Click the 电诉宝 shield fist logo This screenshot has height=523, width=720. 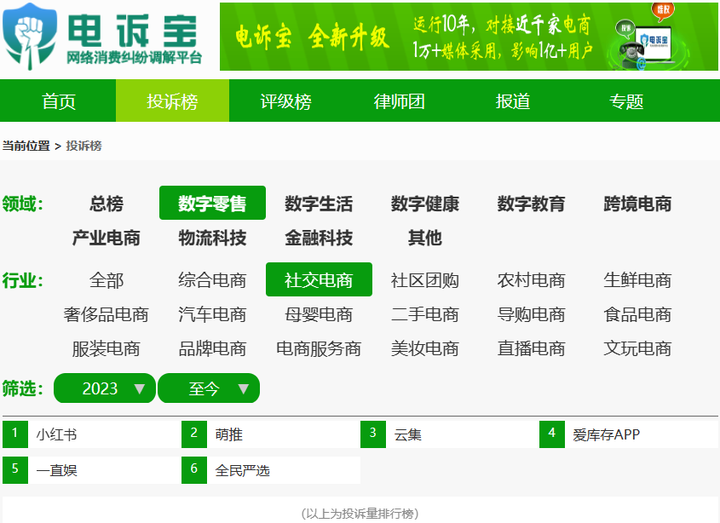[29, 37]
